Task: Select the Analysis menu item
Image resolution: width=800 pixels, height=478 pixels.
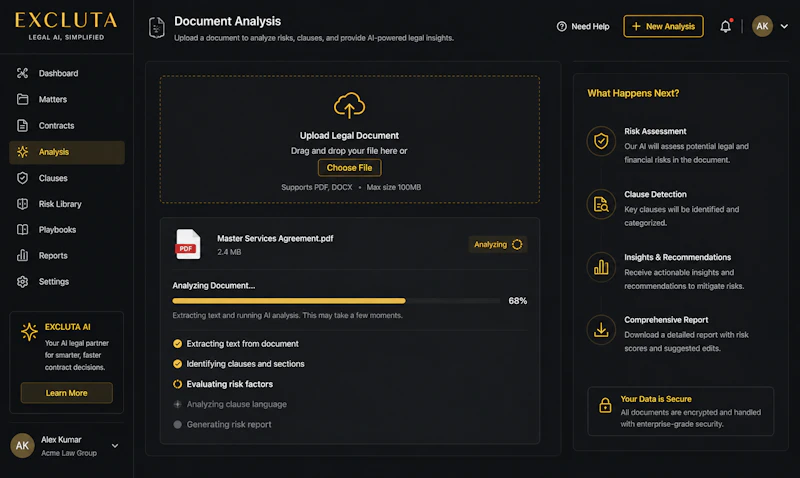Action: point(67,152)
